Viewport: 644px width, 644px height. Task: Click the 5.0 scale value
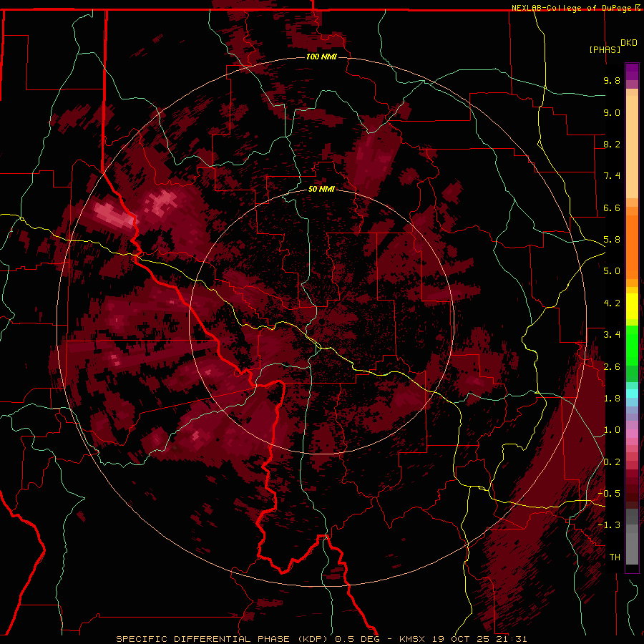pos(612,271)
